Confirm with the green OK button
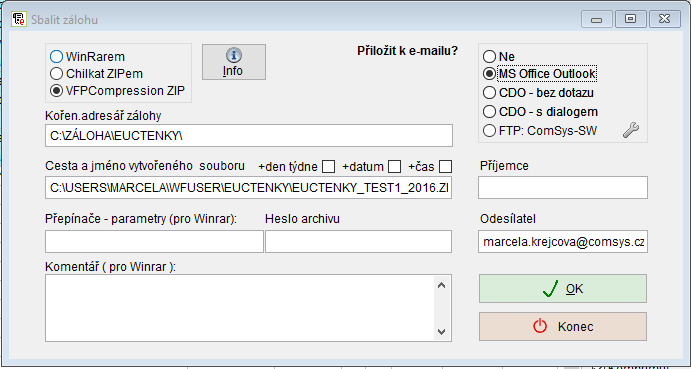 pyautogui.click(x=563, y=289)
